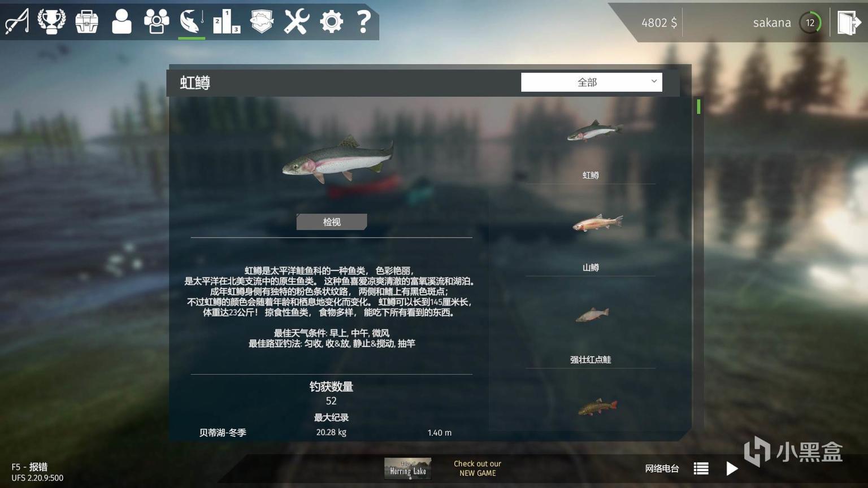Image resolution: width=868 pixels, height=488 pixels.
Task: Open the settings gear icon
Action: (331, 22)
